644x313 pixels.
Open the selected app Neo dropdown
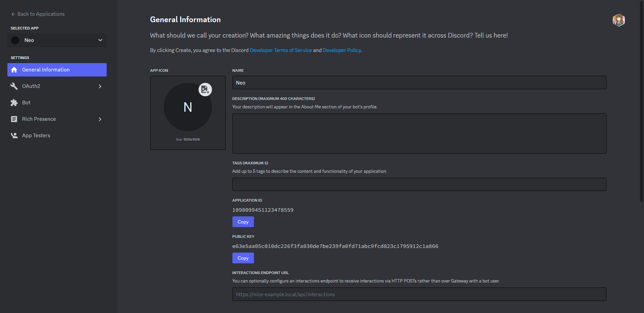click(x=57, y=40)
